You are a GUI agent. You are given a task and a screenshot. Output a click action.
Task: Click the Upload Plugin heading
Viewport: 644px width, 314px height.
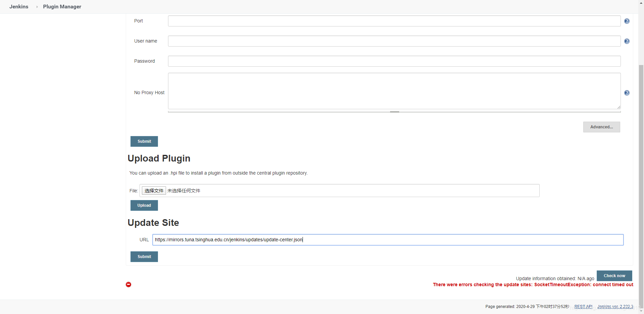pos(159,158)
